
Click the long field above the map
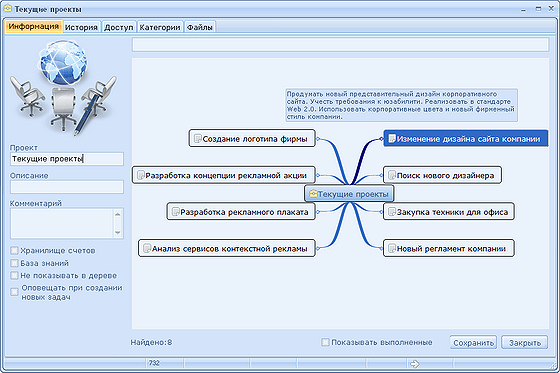click(340, 45)
